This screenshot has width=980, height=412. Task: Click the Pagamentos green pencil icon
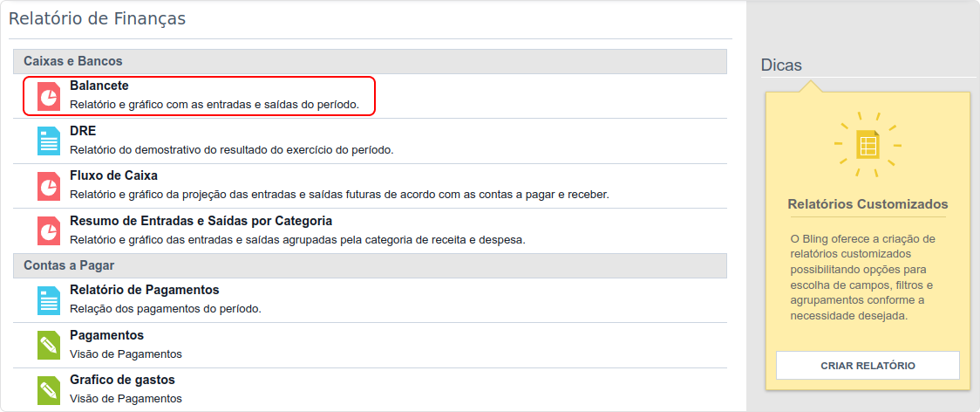click(x=48, y=346)
